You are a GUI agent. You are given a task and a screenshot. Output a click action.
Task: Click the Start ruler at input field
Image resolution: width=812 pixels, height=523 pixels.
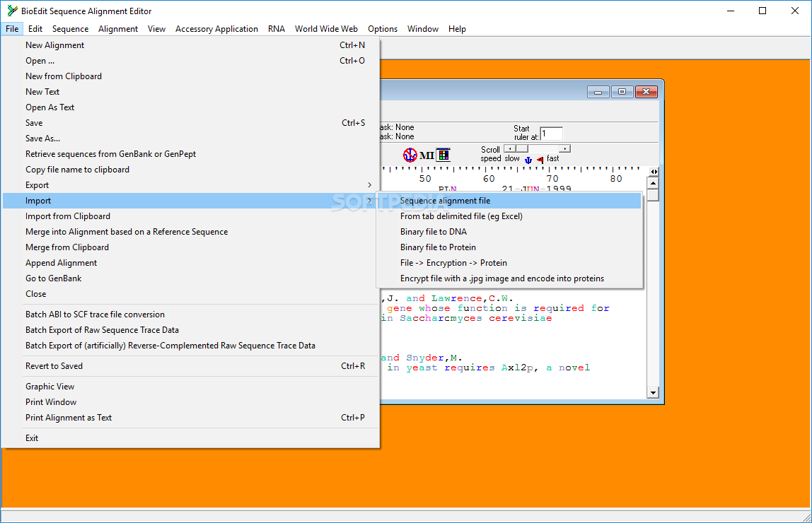click(x=552, y=134)
